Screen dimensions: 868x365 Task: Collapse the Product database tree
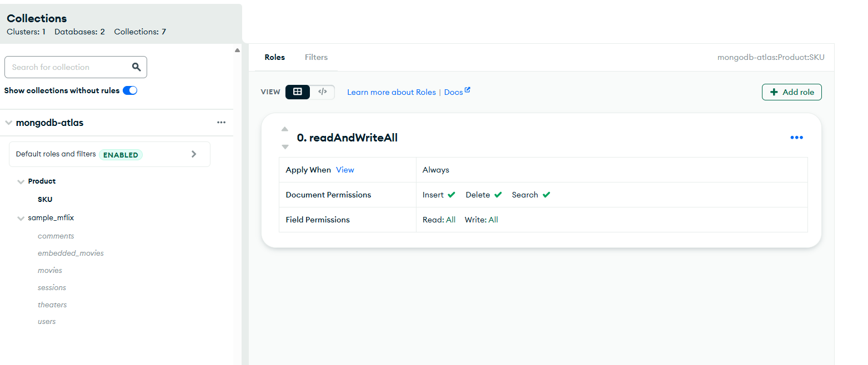click(21, 181)
